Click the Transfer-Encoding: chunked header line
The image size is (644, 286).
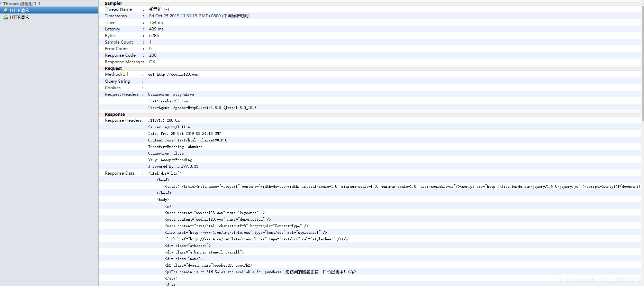[175, 147]
